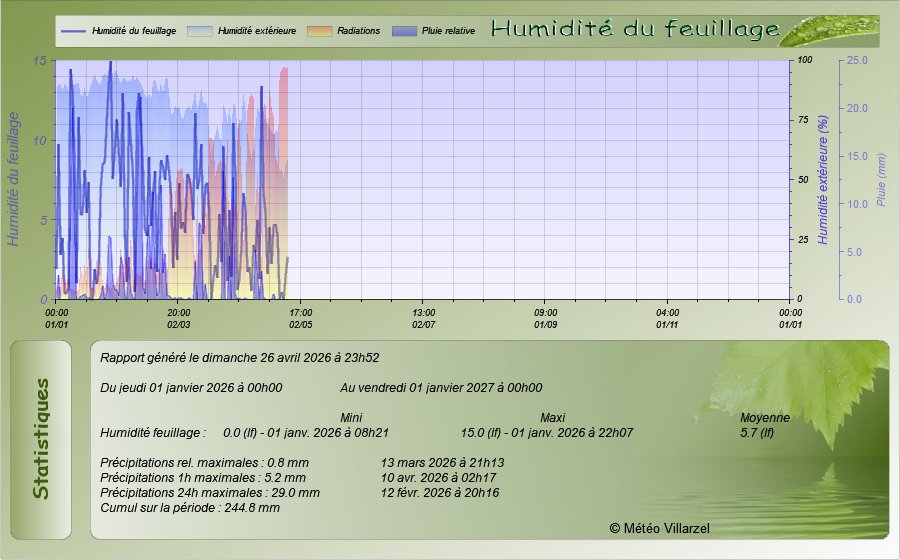Image resolution: width=900 pixels, height=560 pixels.
Task: Select the Statistiques vertical tab
Action: 41,439
